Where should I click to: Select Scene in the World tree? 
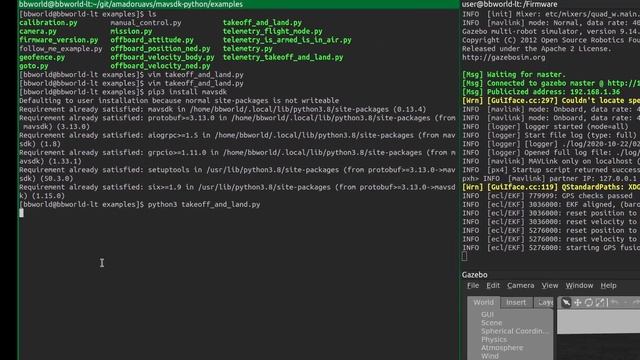pos(491,323)
